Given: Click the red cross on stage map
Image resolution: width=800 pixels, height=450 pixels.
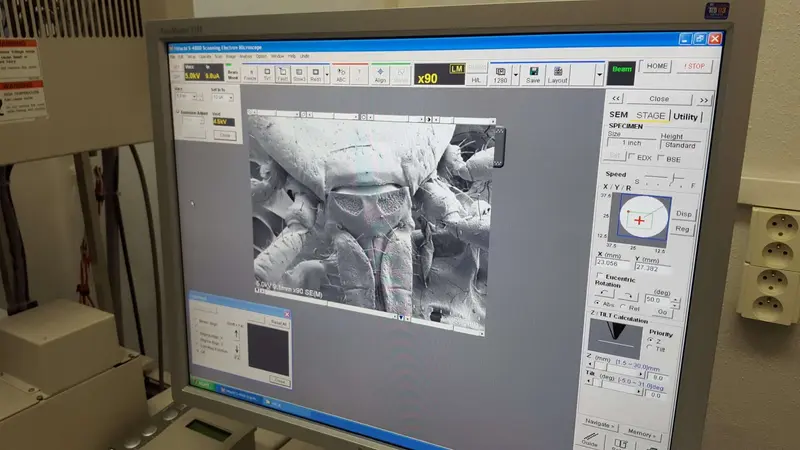Looking at the screenshot, I should [x=639, y=220].
